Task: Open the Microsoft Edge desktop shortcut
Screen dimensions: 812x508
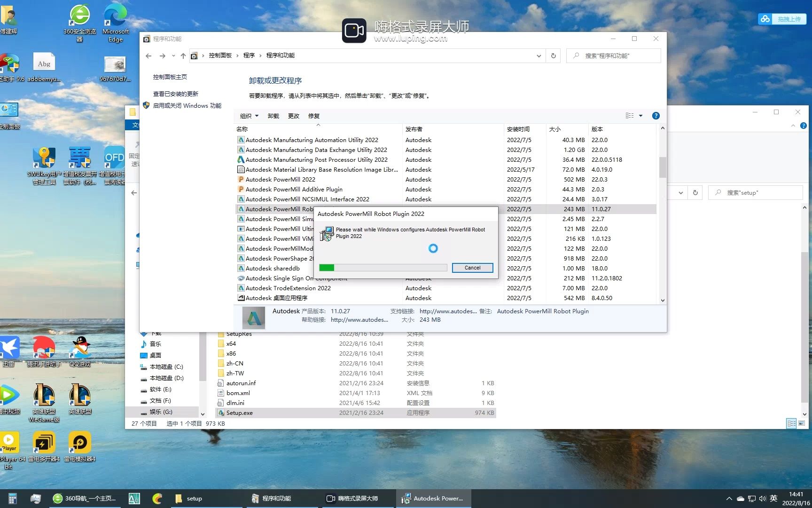Action: click(x=115, y=23)
